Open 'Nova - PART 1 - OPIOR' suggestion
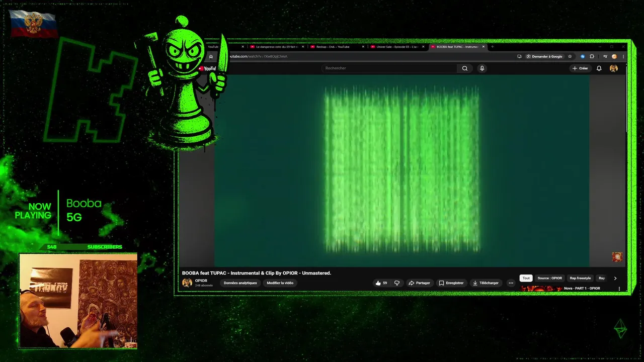 (582, 289)
